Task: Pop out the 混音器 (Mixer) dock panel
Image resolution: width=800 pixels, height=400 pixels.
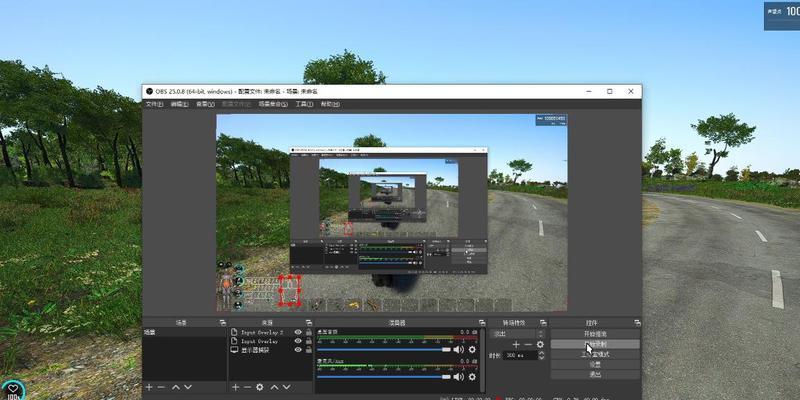Action: coord(482,323)
